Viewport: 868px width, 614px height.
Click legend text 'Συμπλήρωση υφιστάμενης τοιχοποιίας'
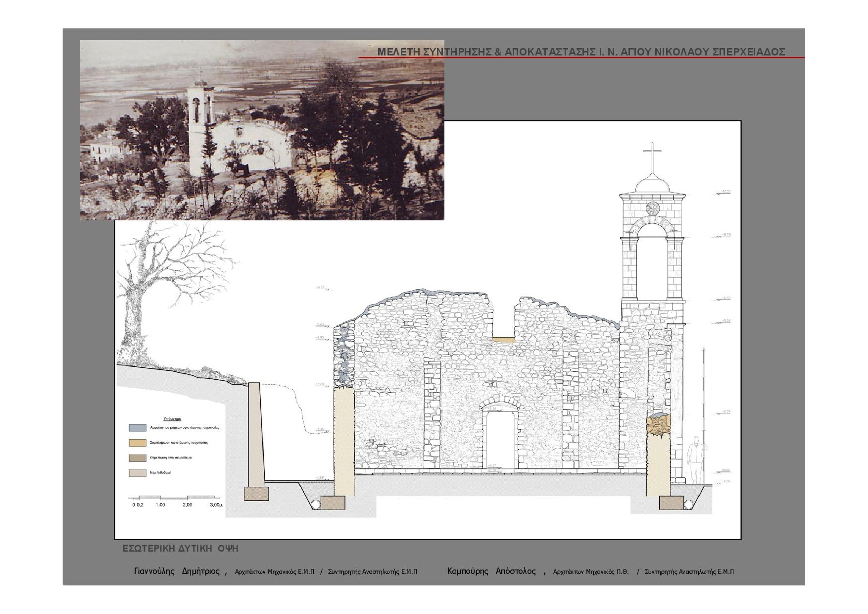[179, 443]
